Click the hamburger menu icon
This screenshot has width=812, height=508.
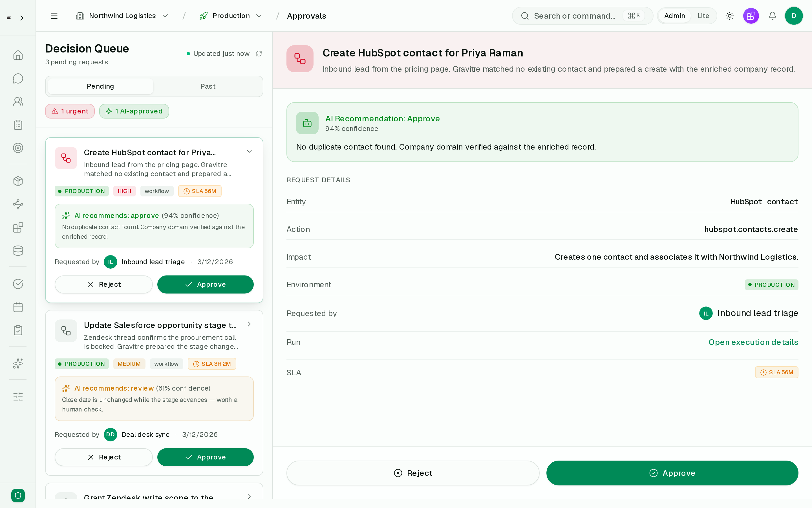(x=54, y=16)
